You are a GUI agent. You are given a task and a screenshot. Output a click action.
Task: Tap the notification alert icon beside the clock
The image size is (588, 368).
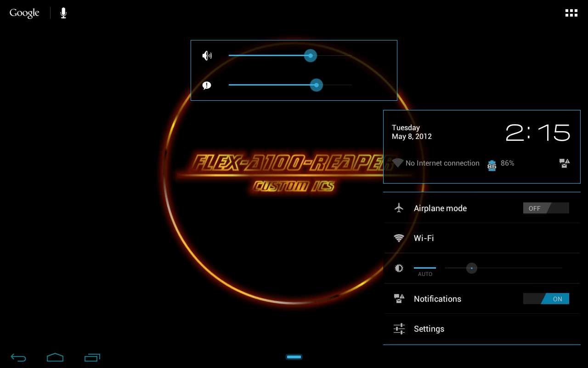(x=564, y=163)
